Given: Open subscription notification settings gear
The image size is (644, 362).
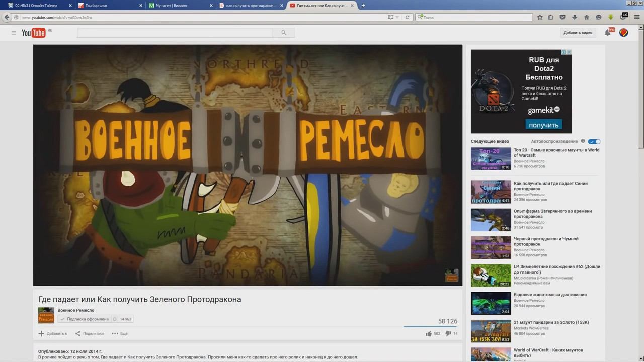Looking at the screenshot, I should coord(115,319).
